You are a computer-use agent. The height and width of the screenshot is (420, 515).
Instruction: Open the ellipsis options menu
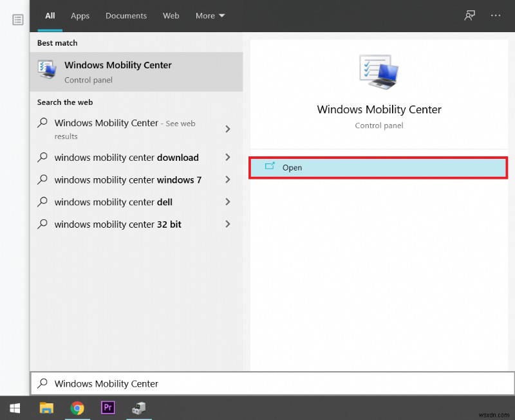[496, 15]
